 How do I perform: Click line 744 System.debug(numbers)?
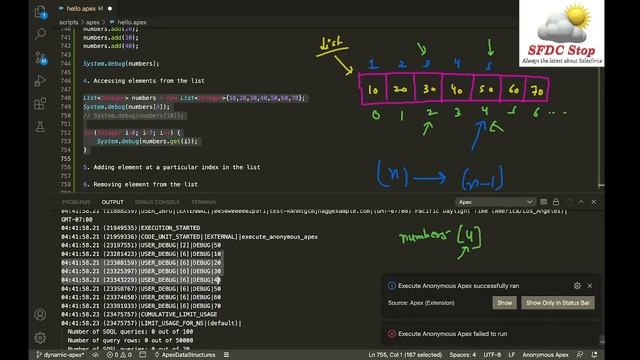(121, 63)
